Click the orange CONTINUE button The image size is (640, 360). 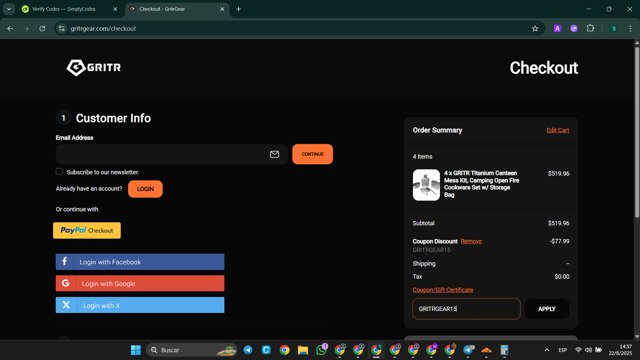click(313, 154)
